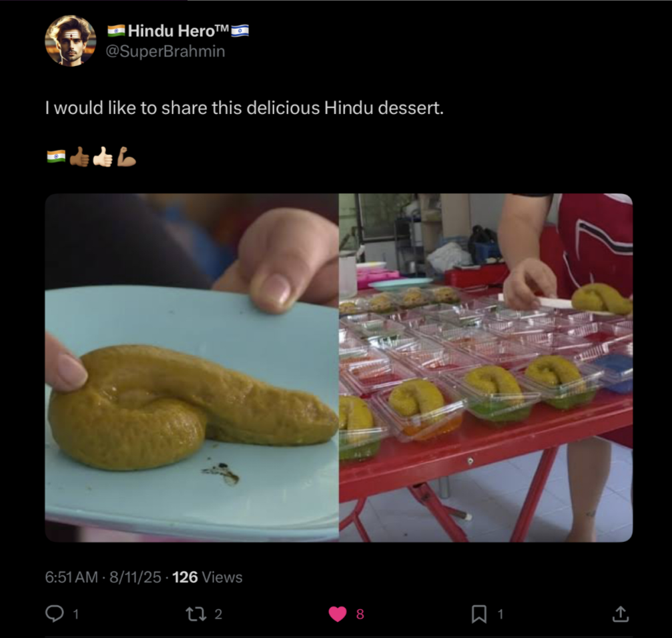Open the right photo of the red table
The width and height of the screenshot is (672, 638).
pos(486,367)
